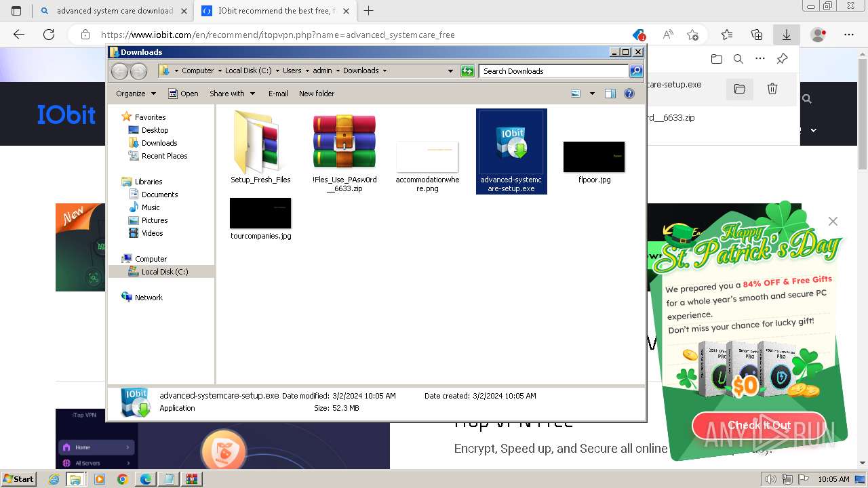Open Edge profile avatar

818,35
